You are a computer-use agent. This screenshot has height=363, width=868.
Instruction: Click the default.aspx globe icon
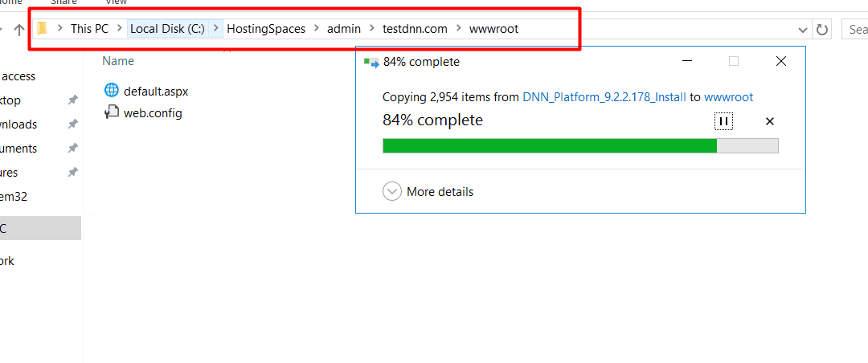point(111,90)
